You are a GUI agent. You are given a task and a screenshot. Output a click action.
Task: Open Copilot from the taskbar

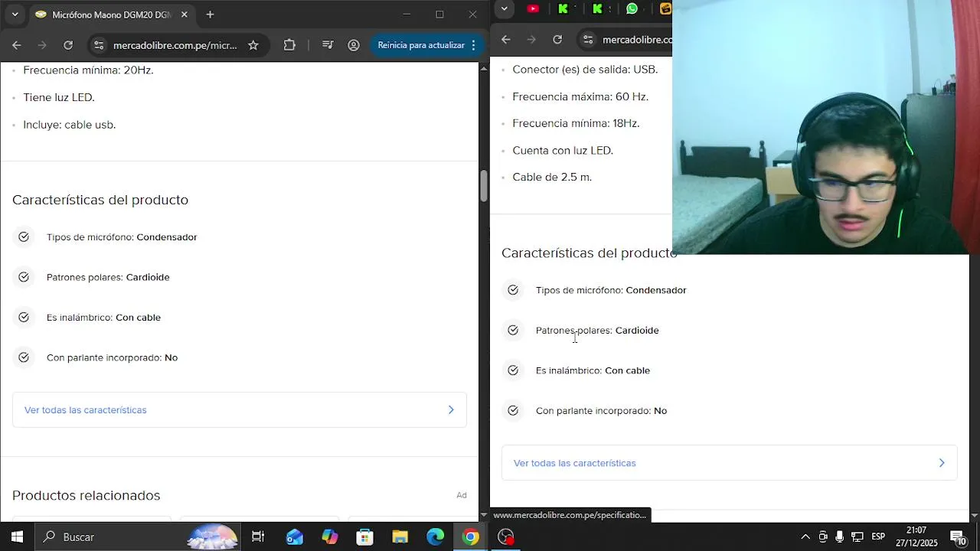330,537
